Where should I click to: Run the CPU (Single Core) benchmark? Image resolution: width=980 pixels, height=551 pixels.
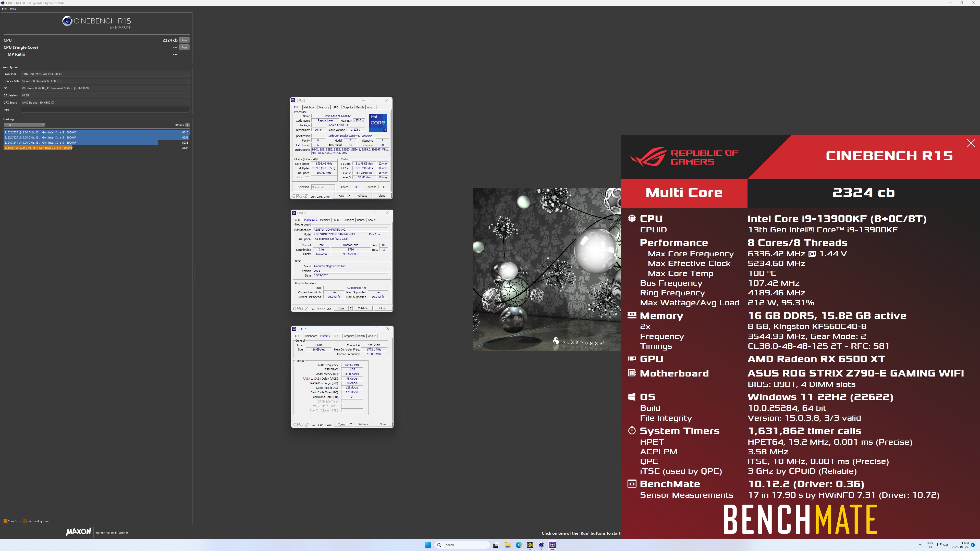184,47
